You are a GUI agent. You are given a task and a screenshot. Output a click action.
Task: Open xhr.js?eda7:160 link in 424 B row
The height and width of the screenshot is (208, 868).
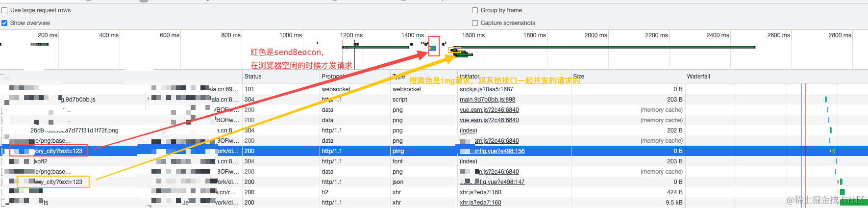pos(480,192)
